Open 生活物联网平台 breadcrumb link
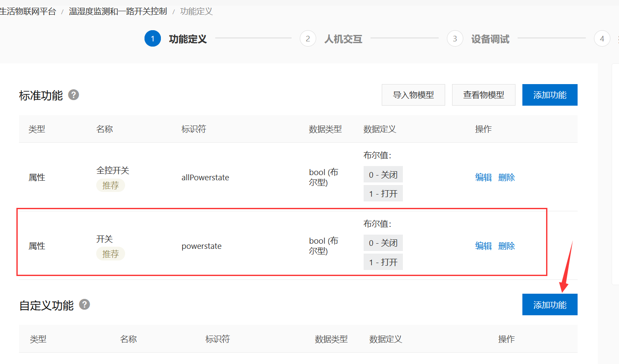The image size is (619, 364). point(28,11)
